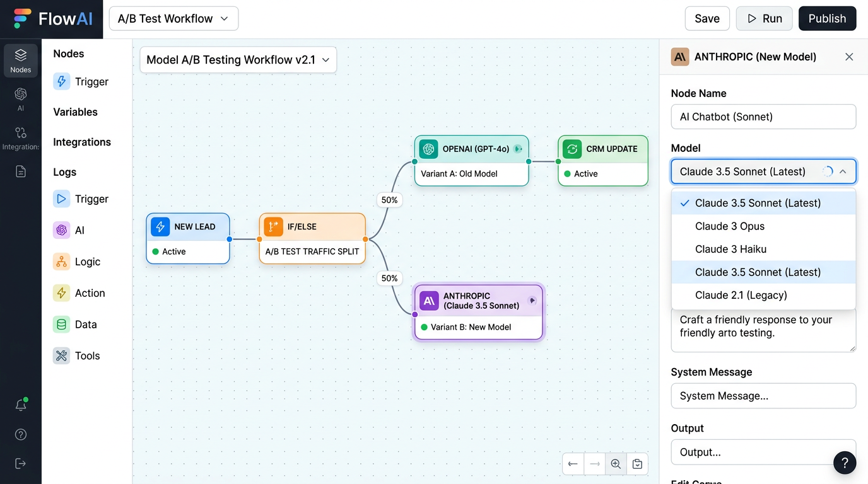Click the Anthropic logo in panel header
Image resolution: width=868 pixels, height=484 pixels.
pyautogui.click(x=680, y=57)
